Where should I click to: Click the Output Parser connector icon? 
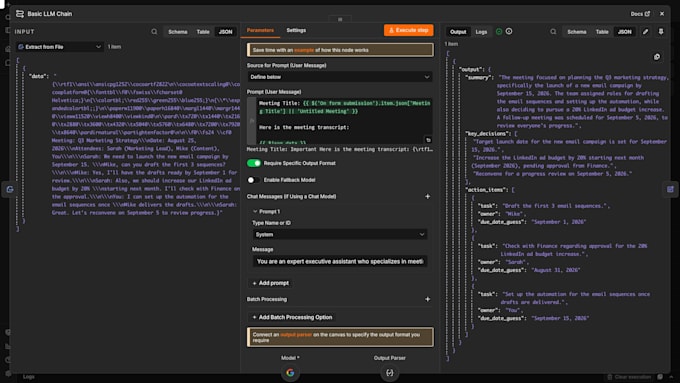389,373
